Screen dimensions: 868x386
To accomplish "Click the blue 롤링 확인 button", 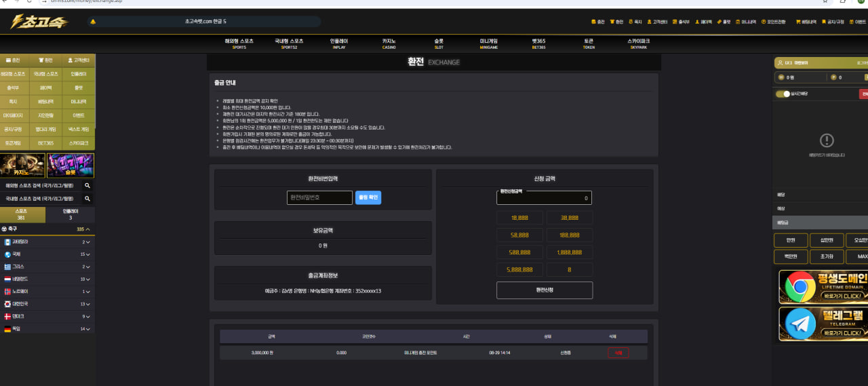I will tap(368, 197).
